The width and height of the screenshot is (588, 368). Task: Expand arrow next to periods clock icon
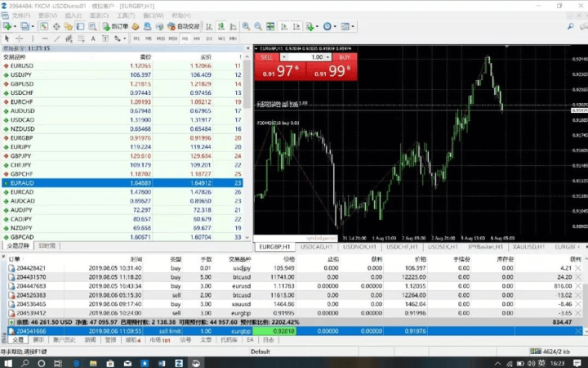[335, 26]
